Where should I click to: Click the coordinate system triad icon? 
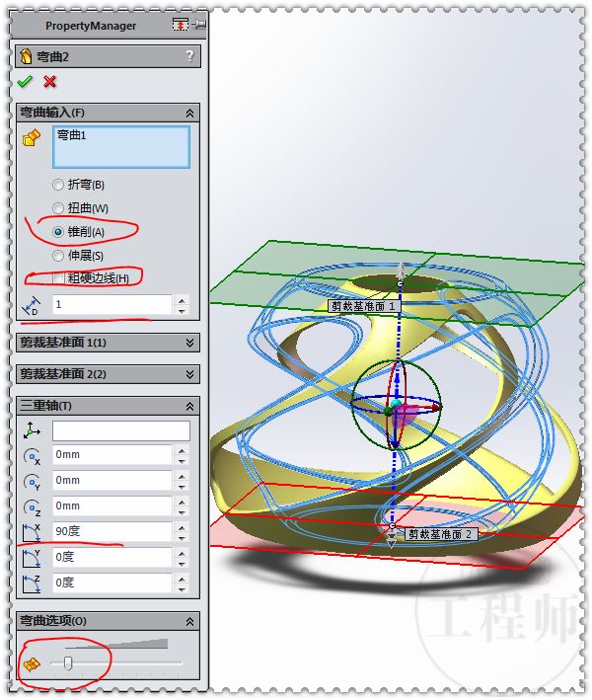click(32, 430)
